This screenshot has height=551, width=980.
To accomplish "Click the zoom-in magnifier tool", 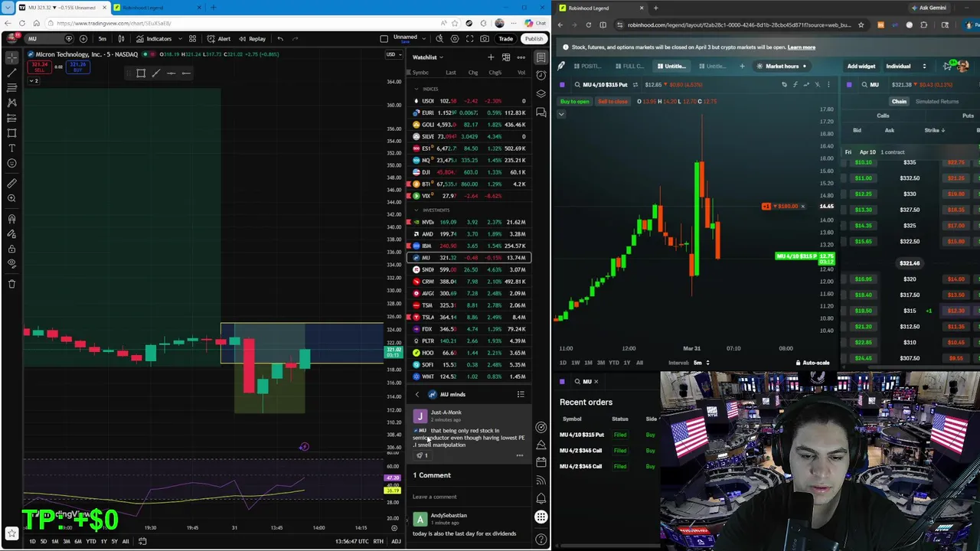I will 11,198.
